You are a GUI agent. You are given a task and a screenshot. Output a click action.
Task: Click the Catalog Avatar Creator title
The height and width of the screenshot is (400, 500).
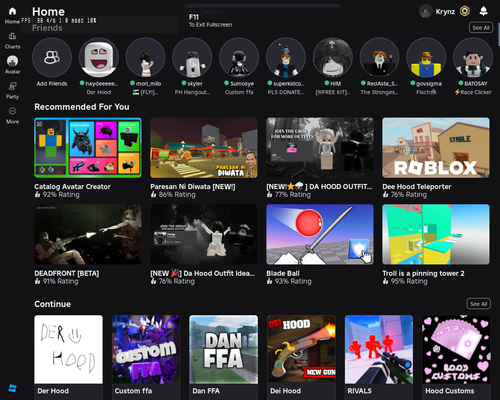point(72,187)
